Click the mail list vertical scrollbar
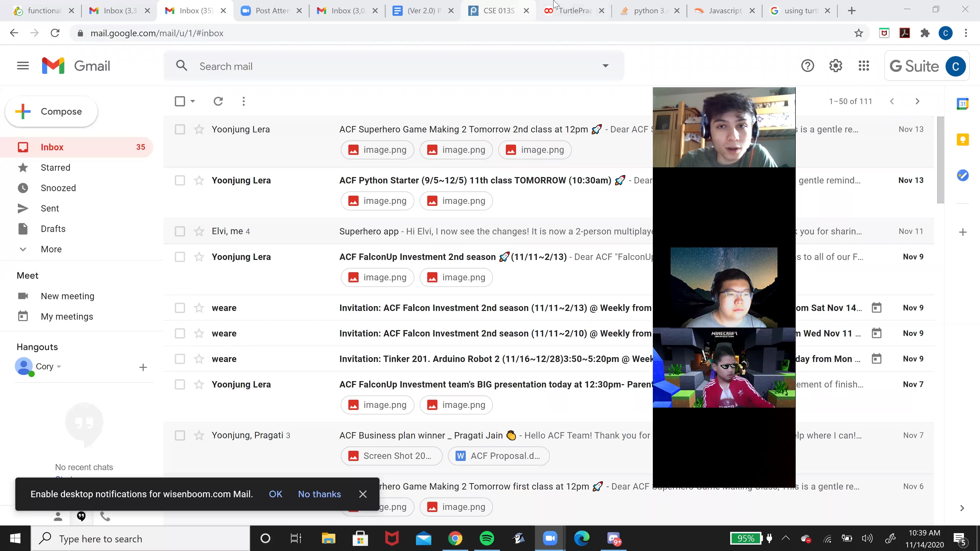 coord(940,160)
